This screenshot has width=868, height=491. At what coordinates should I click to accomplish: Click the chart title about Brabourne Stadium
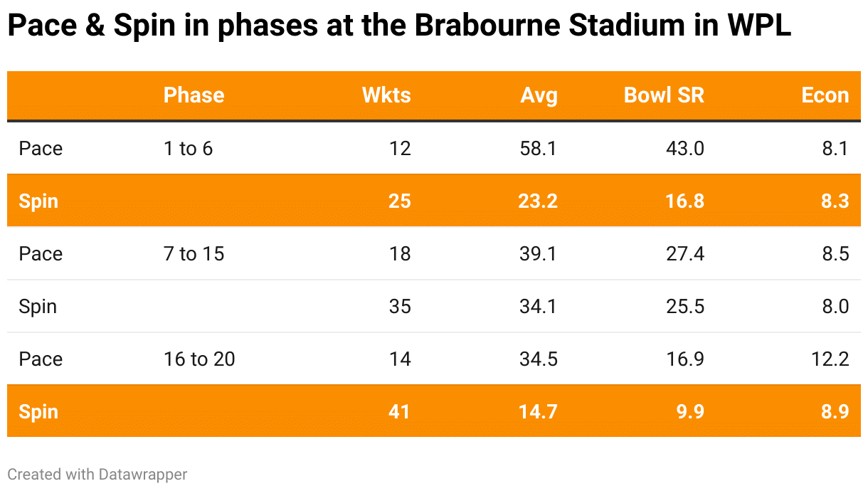(399, 27)
